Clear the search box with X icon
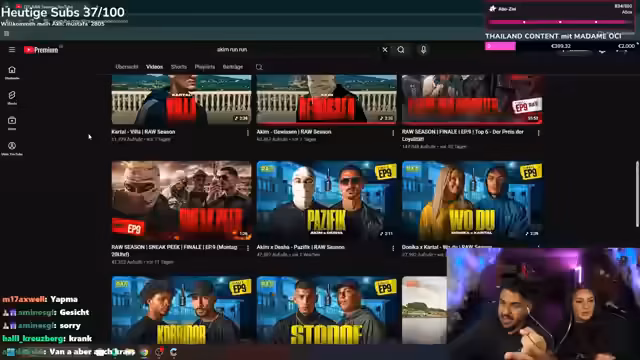Image resolution: width=640 pixels, height=360 pixels. tap(385, 50)
